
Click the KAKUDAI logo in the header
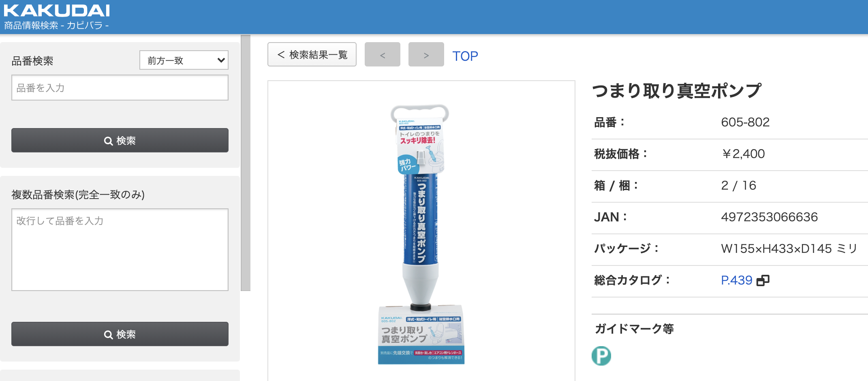click(57, 11)
